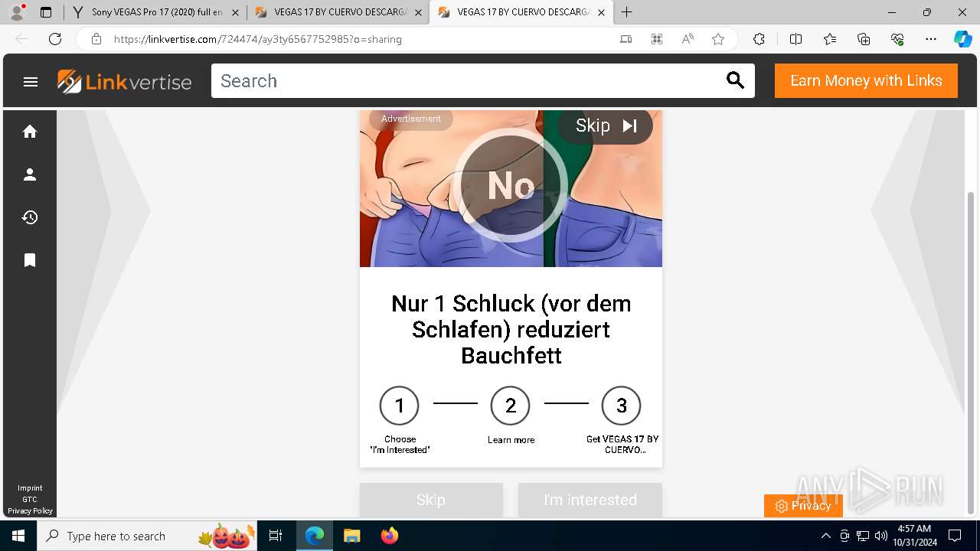
Task: Switch to second VEGAS 17 BY CUERVO tab
Action: pos(338,12)
